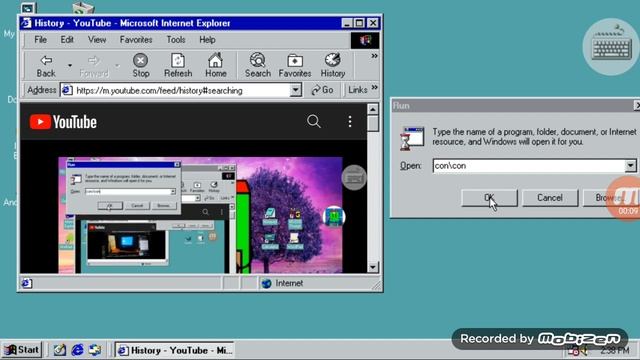Click scroll down arrow in browser scrollbar
Screen dimensions: 640x360
tap(373, 267)
